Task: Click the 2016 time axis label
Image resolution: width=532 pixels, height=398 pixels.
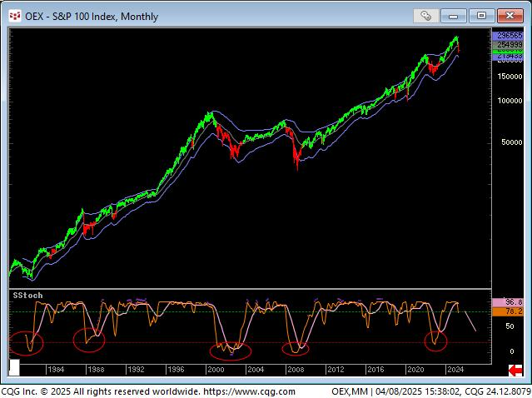Action: [x=375, y=370]
